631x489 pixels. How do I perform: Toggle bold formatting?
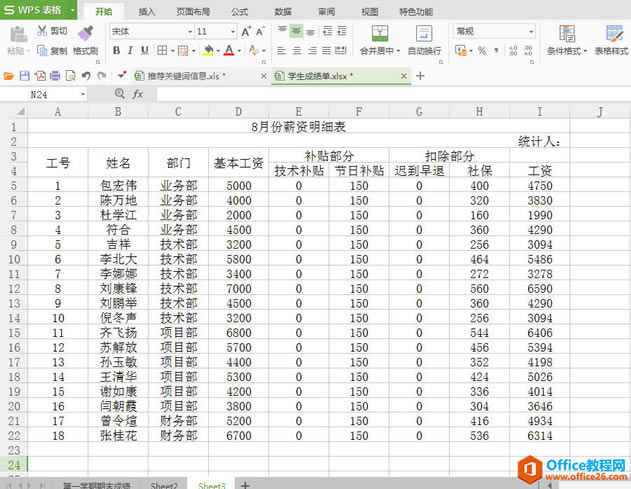[116, 51]
